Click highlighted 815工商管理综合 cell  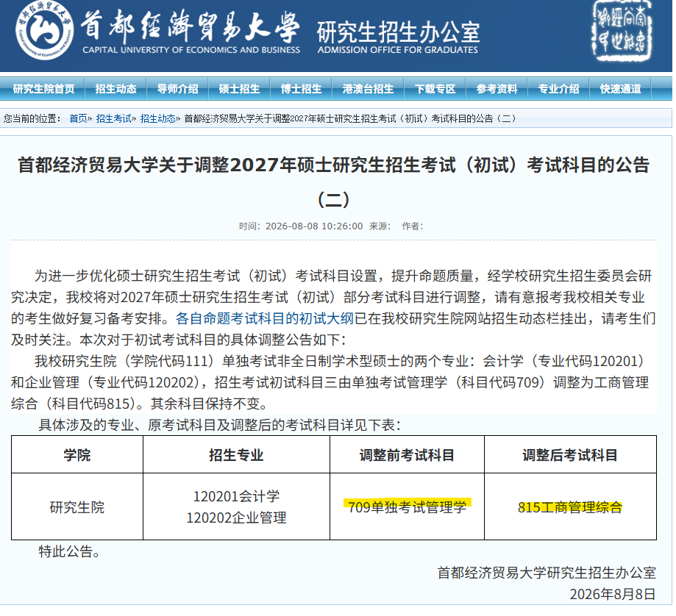coord(570,507)
